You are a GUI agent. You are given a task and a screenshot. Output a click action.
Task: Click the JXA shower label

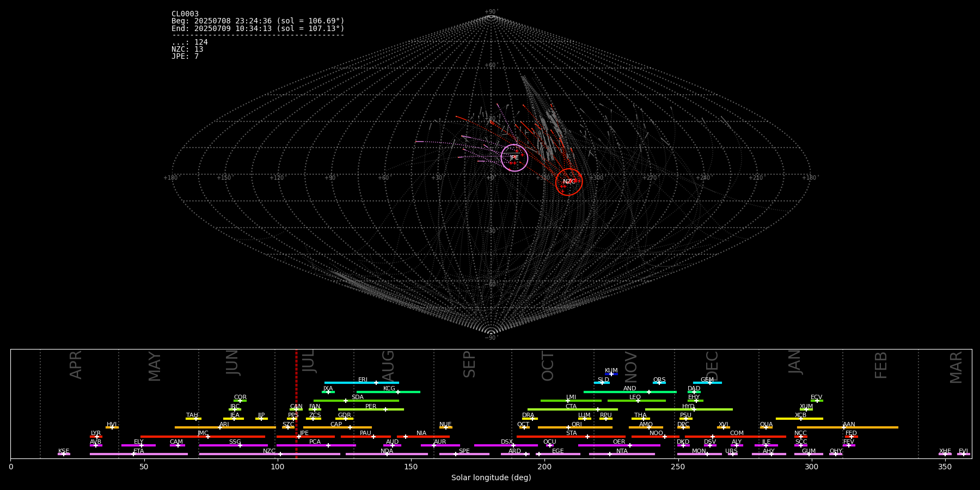point(328,389)
